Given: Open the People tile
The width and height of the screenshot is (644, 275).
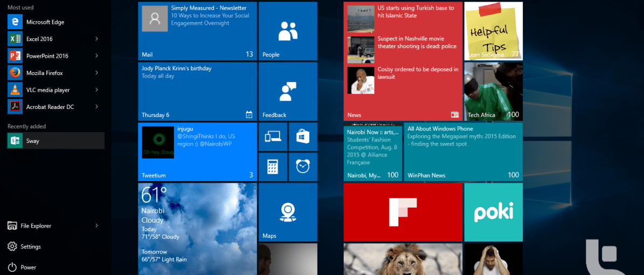Looking at the screenshot, I should (288, 31).
